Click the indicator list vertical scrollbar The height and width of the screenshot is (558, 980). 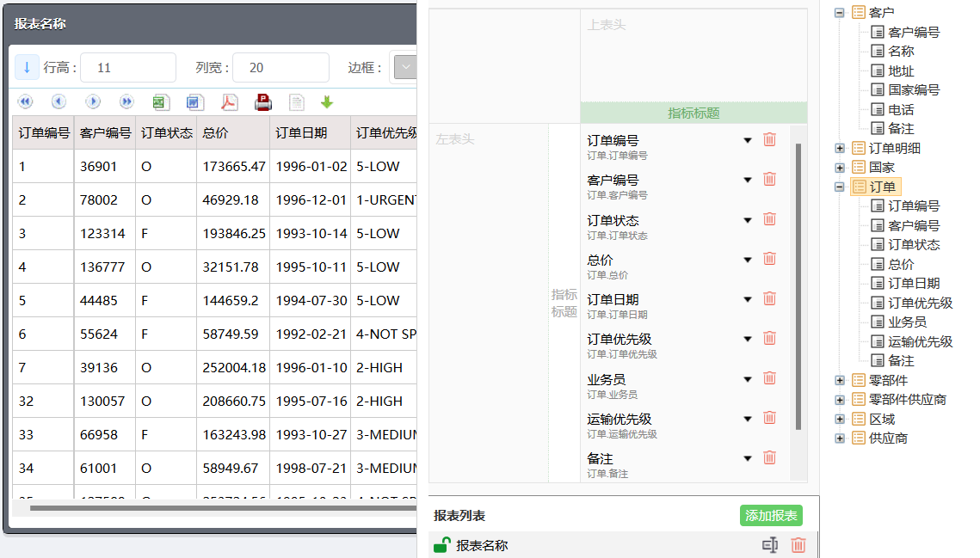pos(798,286)
